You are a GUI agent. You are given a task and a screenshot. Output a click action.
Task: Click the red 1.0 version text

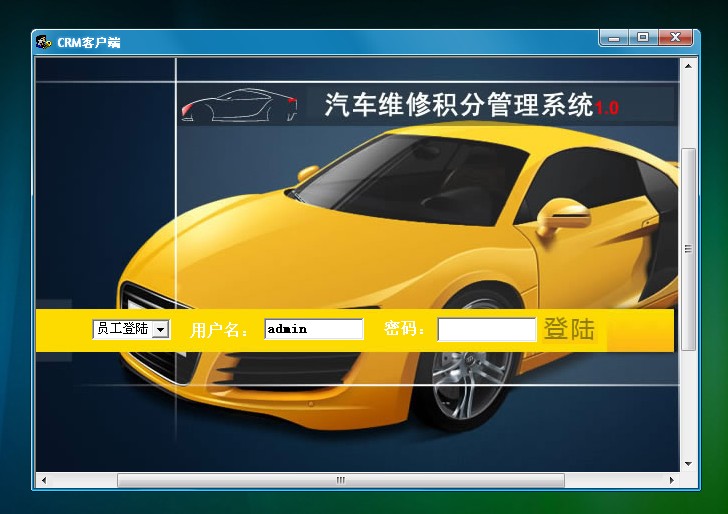pyautogui.click(x=607, y=108)
